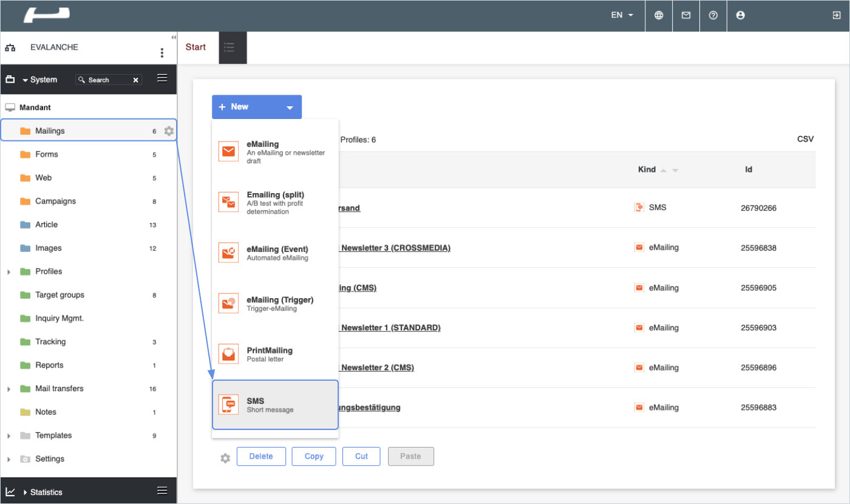Expand the Profiles folder tree arrow
This screenshot has width=850, height=504.
point(9,272)
